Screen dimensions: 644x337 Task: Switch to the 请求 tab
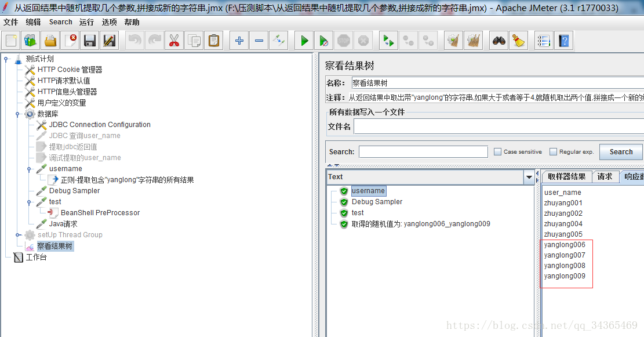pyautogui.click(x=605, y=177)
